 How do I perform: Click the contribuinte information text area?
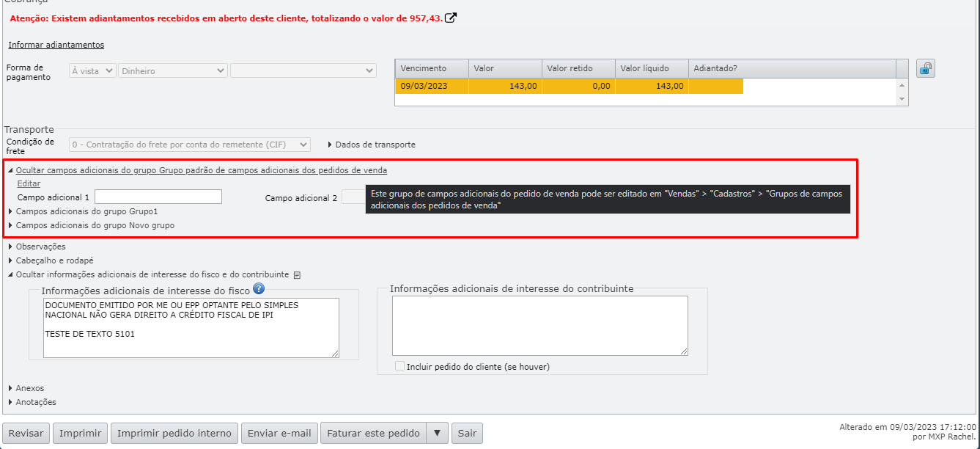[540, 326]
